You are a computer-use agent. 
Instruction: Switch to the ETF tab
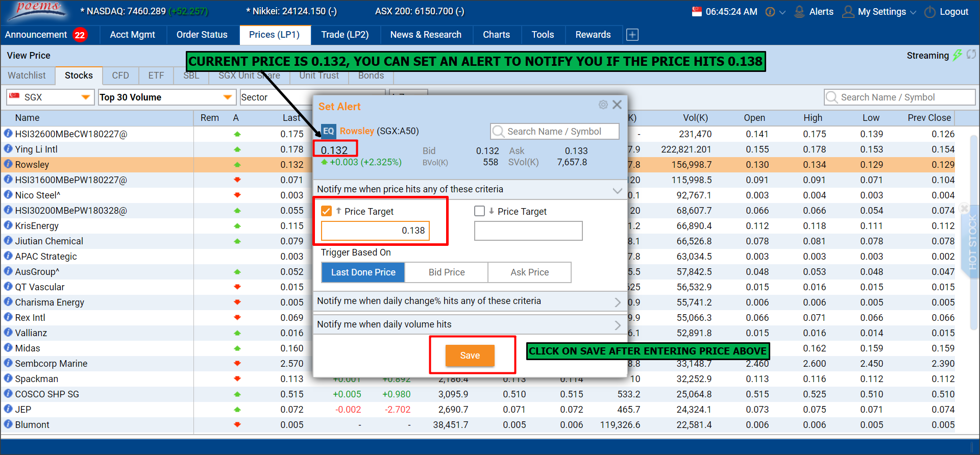(156, 75)
